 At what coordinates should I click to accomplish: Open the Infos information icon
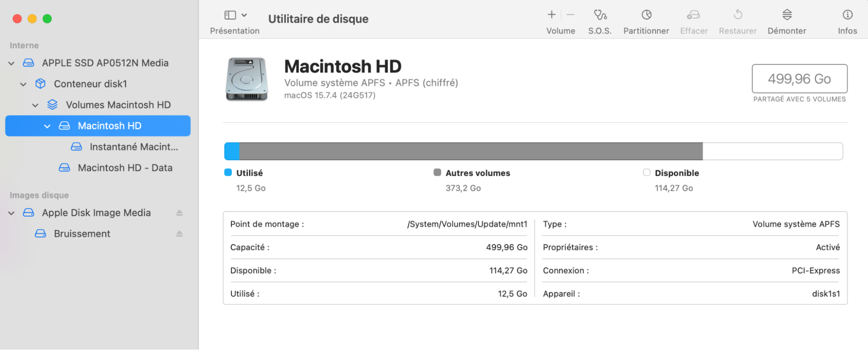point(847,15)
